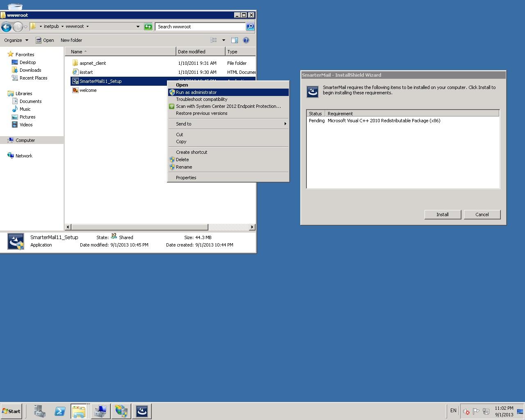
Task: Sort by the Type column header
Action: (240, 52)
